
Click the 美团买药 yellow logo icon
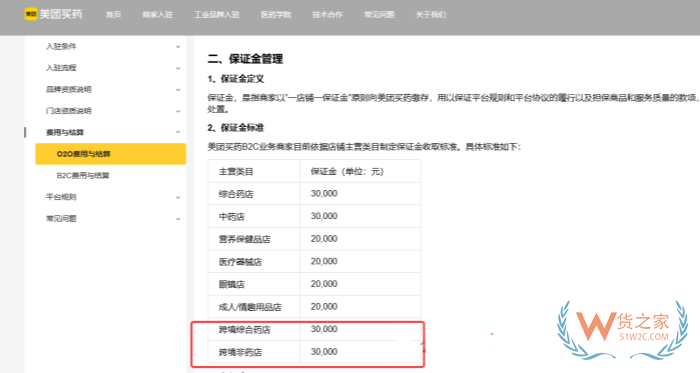click(30, 14)
